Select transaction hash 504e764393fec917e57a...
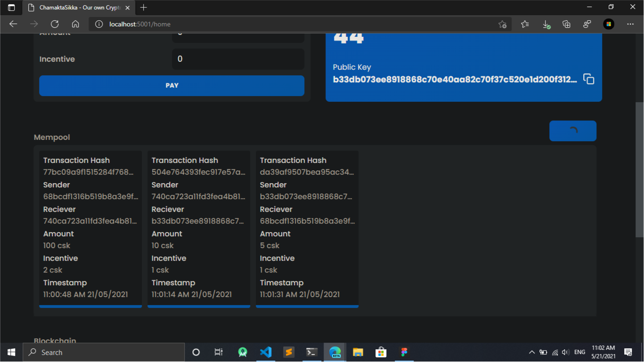 click(x=198, y=172)
